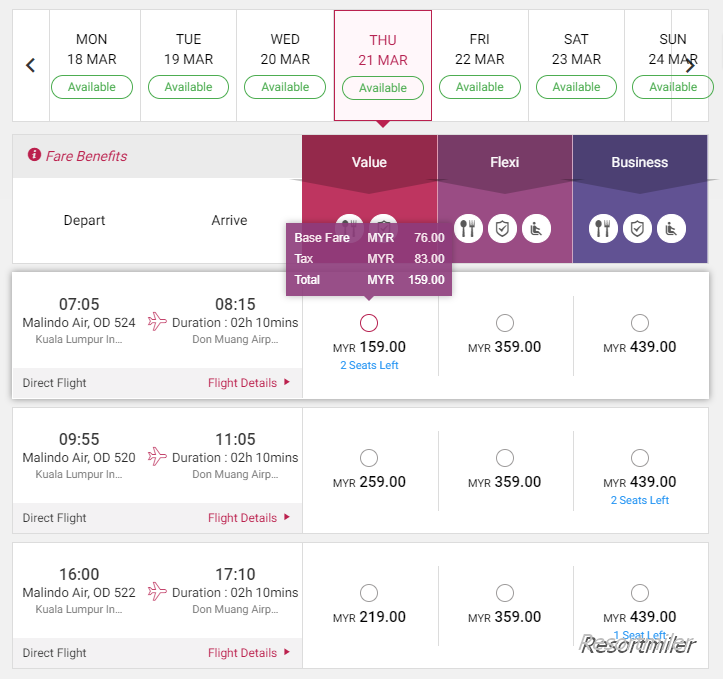The image size is (723, 679).
Task: Click the Business shield protection icon
Action: coord(637,228)
